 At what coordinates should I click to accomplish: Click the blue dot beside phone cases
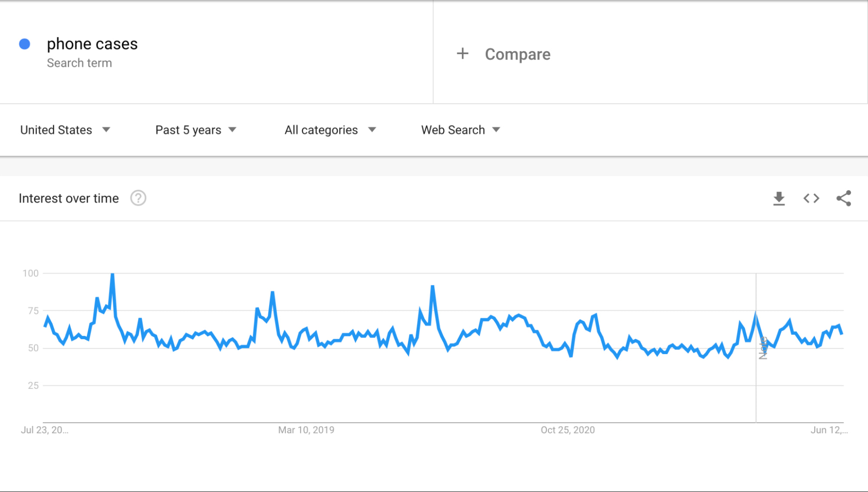25,44
